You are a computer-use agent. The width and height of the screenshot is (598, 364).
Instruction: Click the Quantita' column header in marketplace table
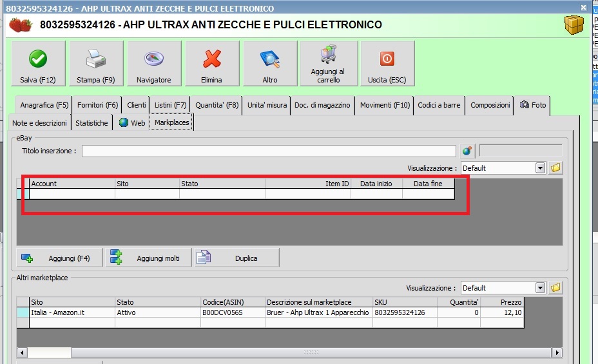pos(458,302)
